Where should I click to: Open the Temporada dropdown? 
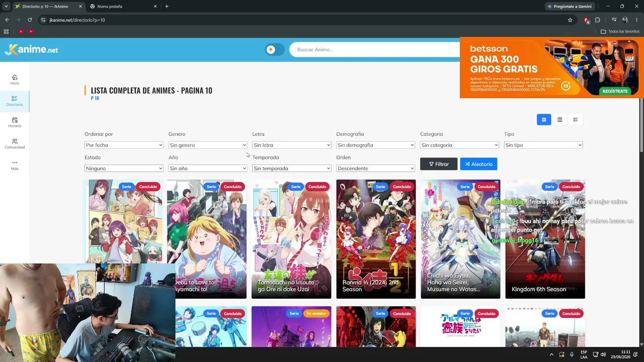click(x=292, y=168)
